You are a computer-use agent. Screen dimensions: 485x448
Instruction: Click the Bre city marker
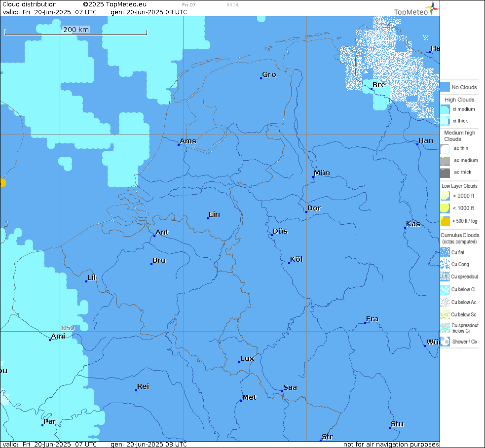pos(371,89)
